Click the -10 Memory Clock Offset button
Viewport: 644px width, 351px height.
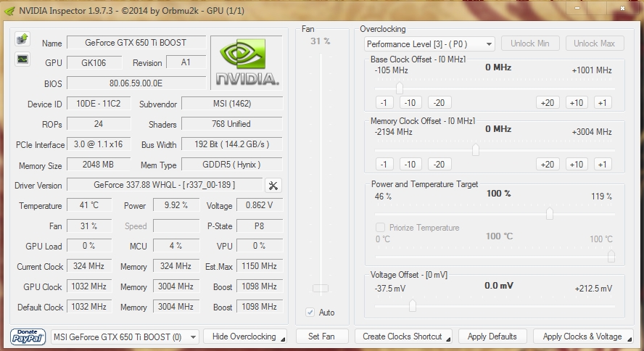[x=410, y=164]
